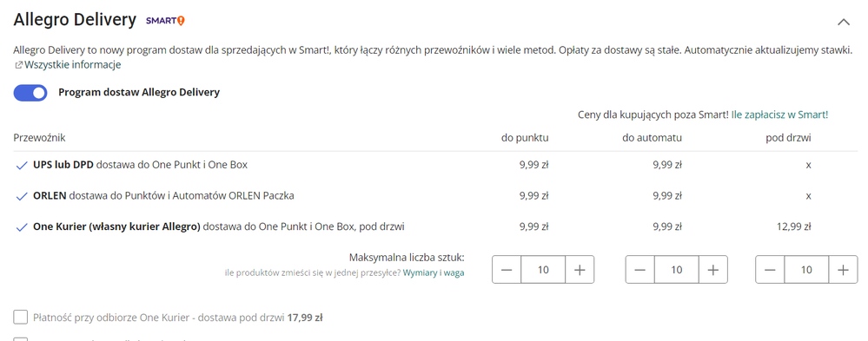The height and width of the screenshot is (341, 868).
Task: Click the checkmark next to ORLEN delivery
Action: click(22, 196)
